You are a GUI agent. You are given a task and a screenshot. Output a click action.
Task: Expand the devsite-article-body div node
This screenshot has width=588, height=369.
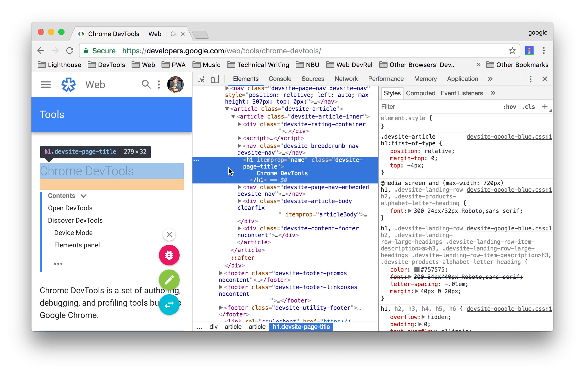[239, 201]
